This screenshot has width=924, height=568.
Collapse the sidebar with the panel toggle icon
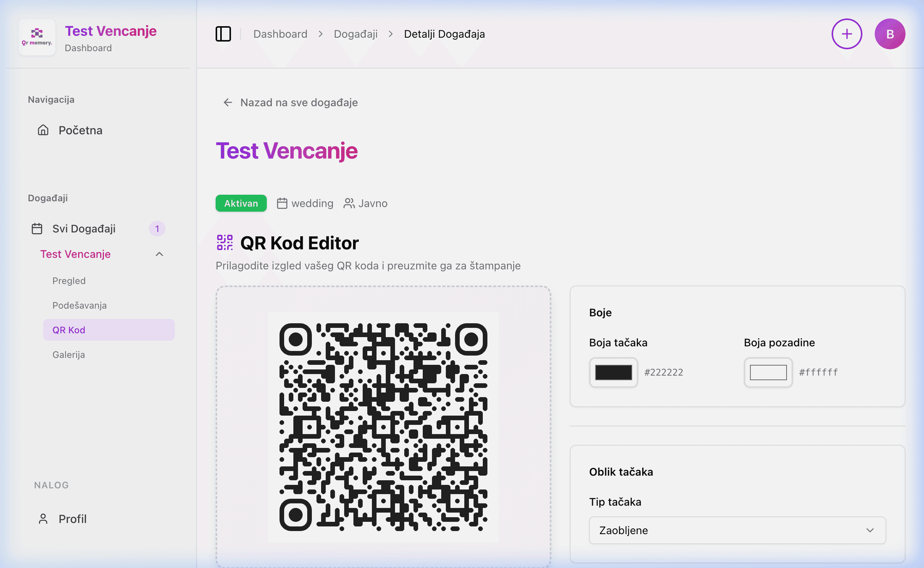tap(224, 34)
